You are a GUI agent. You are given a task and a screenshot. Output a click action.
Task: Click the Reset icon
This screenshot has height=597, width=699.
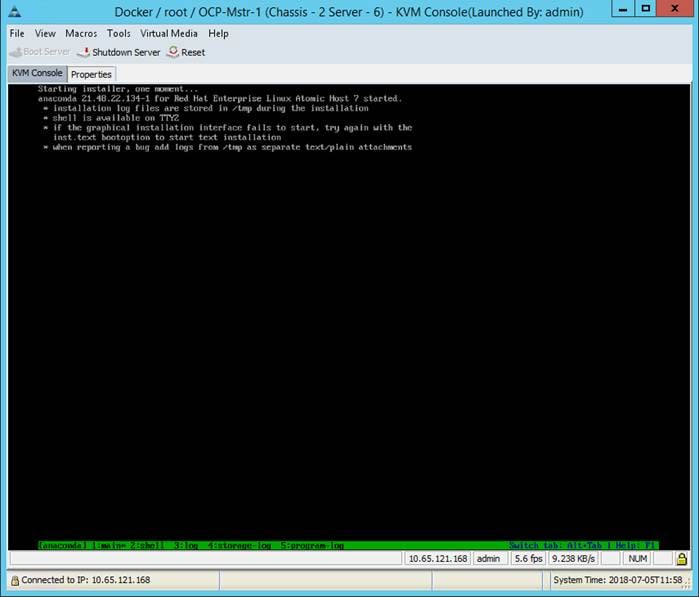tap(173, 52)
